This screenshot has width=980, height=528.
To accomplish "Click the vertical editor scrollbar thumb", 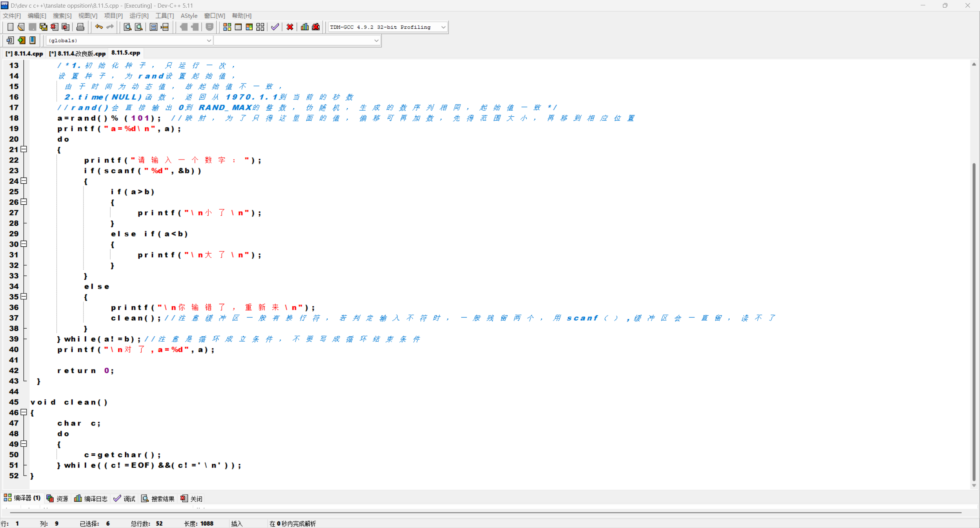I will (973, 321).
